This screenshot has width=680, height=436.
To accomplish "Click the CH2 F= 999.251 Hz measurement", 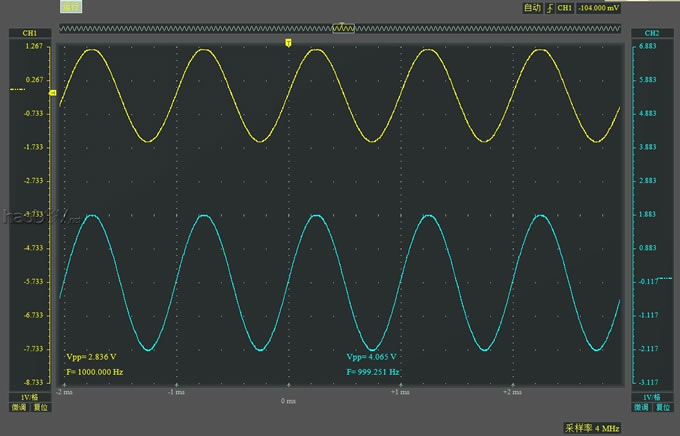I will (373, 371).
